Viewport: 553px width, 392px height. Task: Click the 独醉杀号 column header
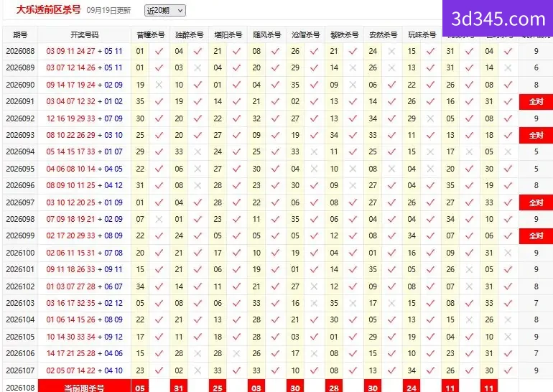coord(190,35)
